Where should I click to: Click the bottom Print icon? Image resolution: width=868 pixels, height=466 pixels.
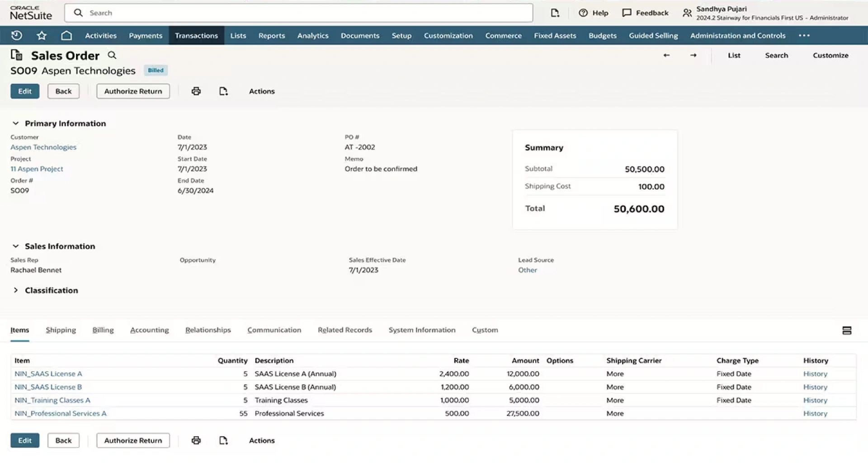(196, 440)
